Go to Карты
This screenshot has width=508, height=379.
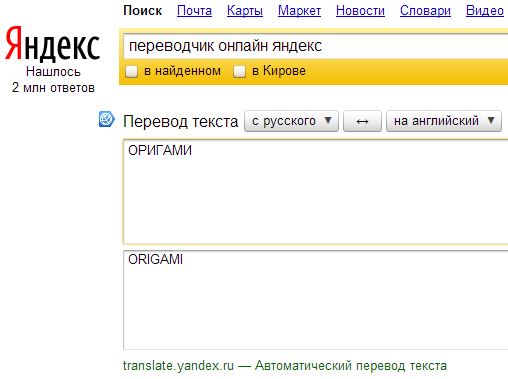[x=245, y=11]
